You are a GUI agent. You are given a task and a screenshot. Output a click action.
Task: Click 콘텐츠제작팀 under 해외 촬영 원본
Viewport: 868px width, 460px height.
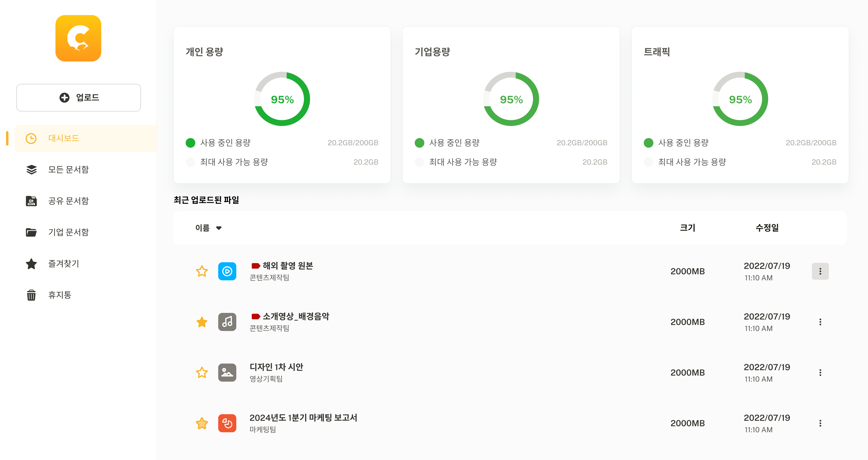pyautogui.click(x=269, y=278)
